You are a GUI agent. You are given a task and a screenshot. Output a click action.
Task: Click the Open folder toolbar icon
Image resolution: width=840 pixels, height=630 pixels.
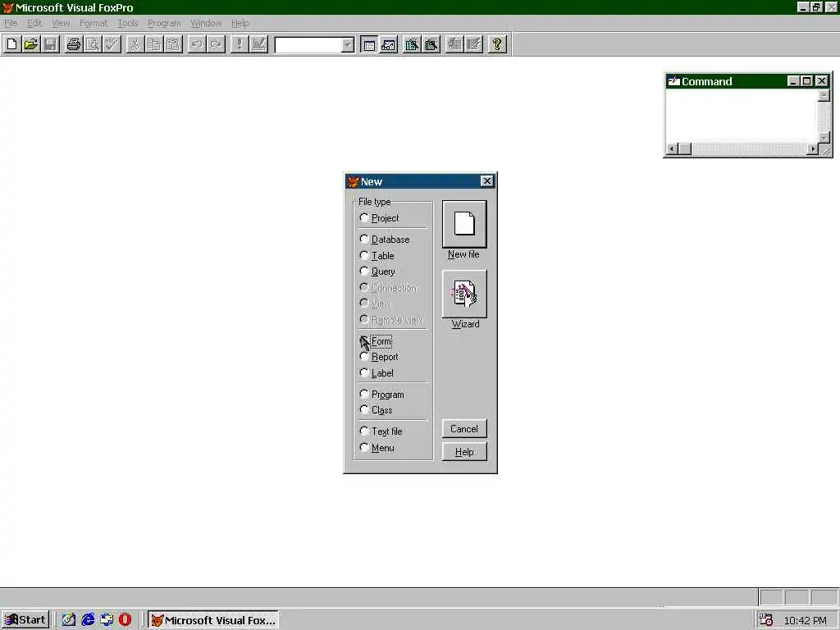pos(31,44)
